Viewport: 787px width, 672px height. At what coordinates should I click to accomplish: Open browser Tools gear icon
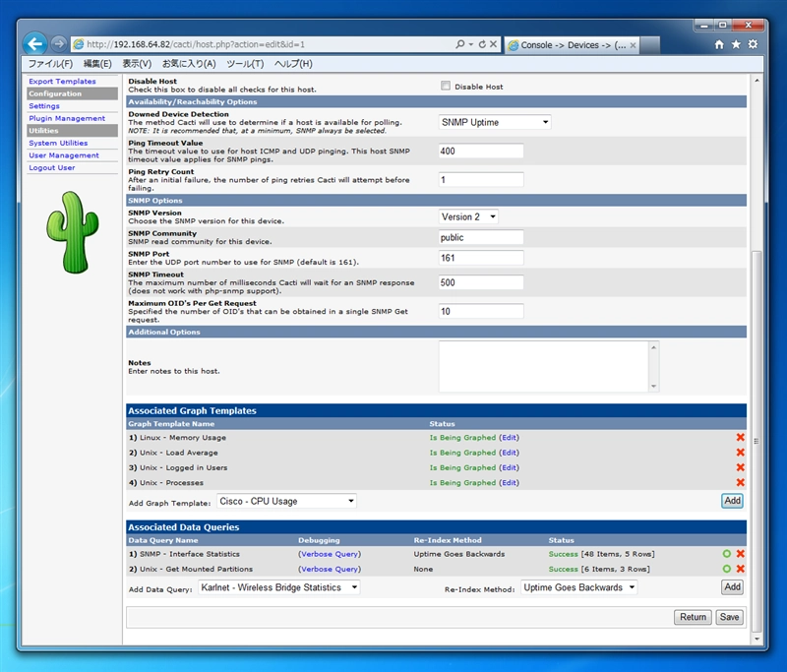coord(753,44)
